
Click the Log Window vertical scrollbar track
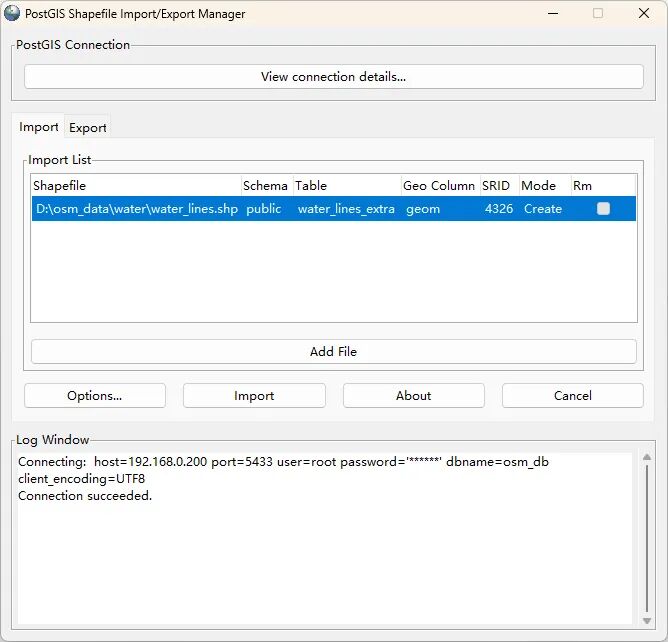(x=647, y=539)
